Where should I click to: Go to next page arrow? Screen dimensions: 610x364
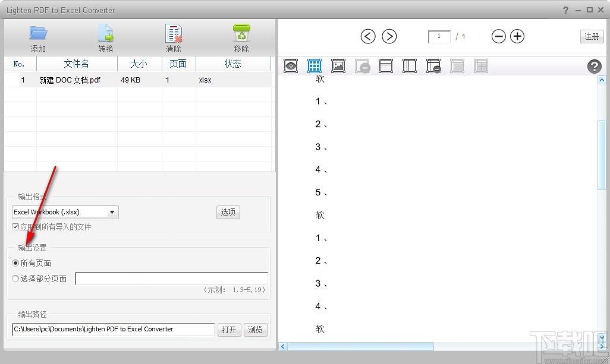point(389,36)
